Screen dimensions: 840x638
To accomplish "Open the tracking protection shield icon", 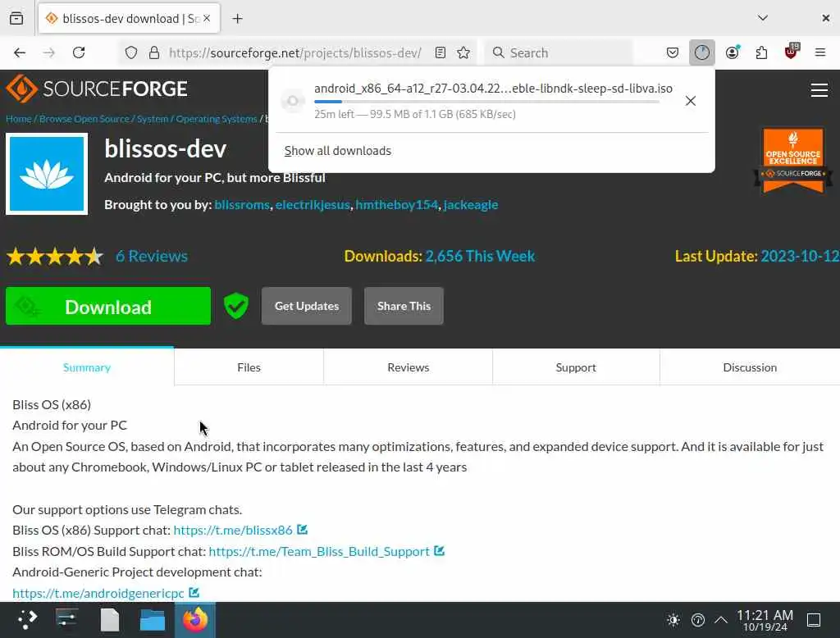I will coord(131,52).
